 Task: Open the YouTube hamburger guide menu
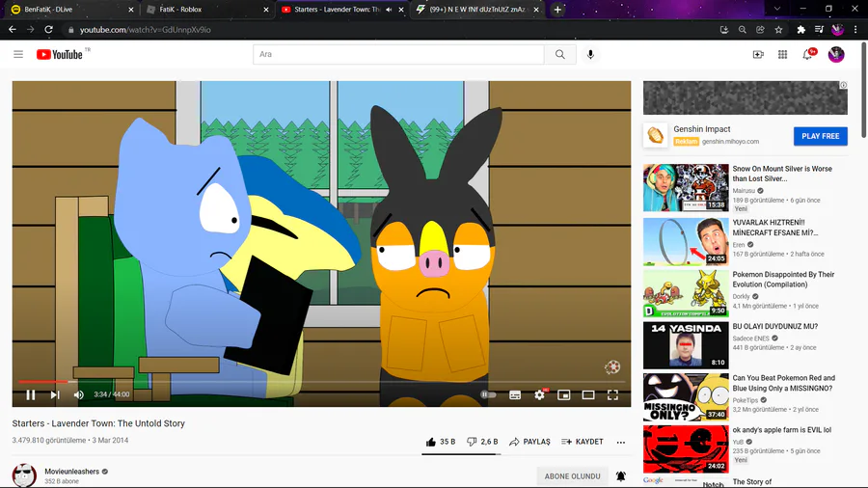(18, 54)
